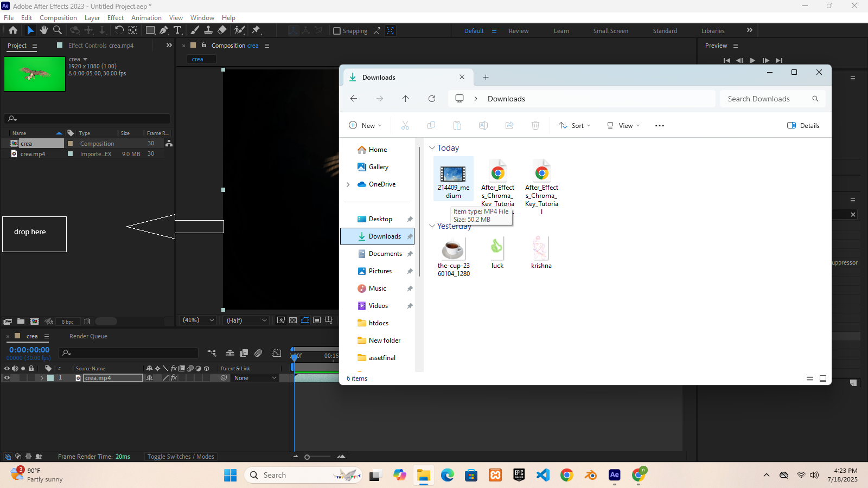Select the Rotation tool
Viewport: 868px width, 488px height.
point(119,30)
